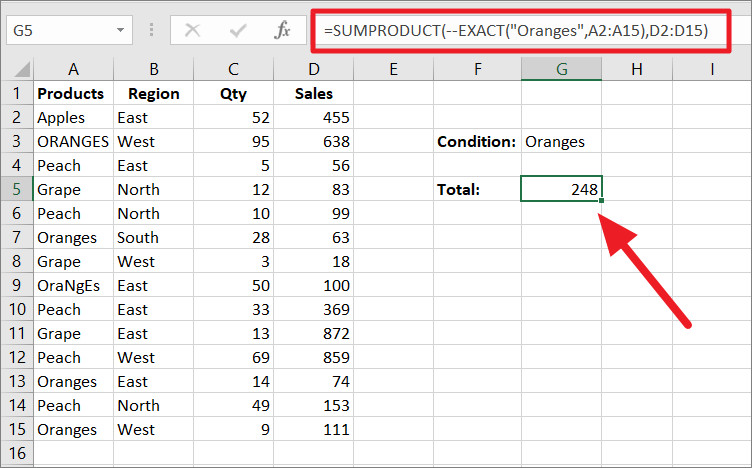
Task: Select quantity value 52
Action: click(234, 117)
